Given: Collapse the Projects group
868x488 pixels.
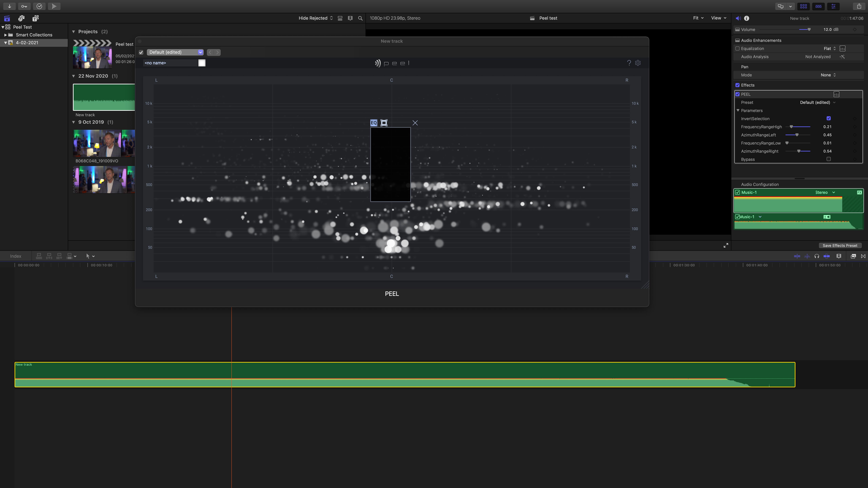Looking at the screenshot, I should (73, 32).
